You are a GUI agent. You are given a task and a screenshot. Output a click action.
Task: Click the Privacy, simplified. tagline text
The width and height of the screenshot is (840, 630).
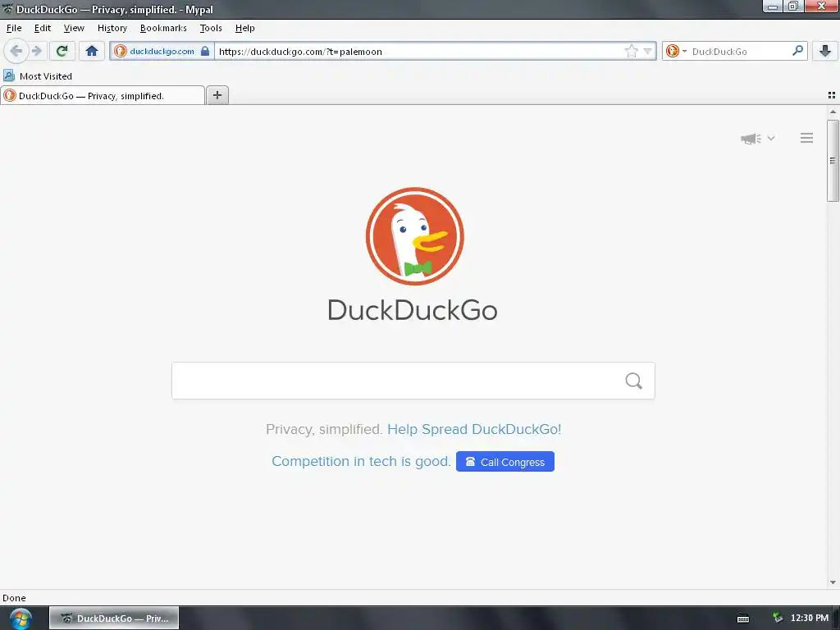click(323, 429)
